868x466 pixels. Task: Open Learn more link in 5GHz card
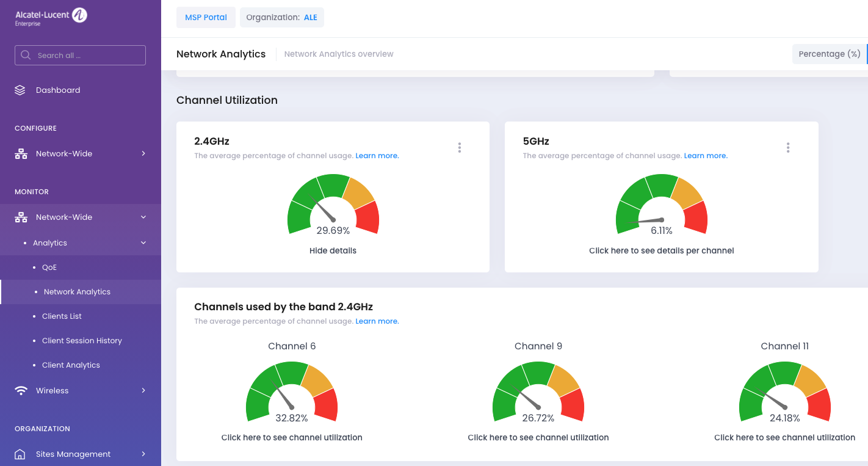point(706,156)
